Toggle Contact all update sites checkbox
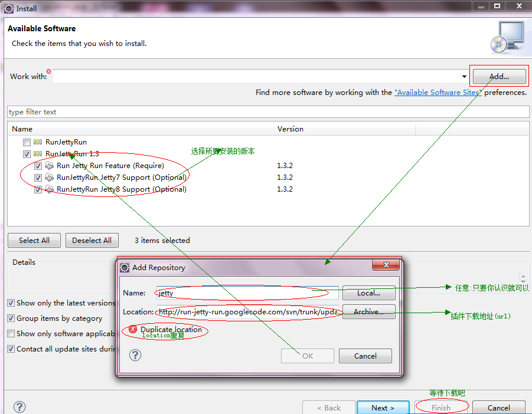The width and height of the screenshot is (532, 414). coord(11,349)
